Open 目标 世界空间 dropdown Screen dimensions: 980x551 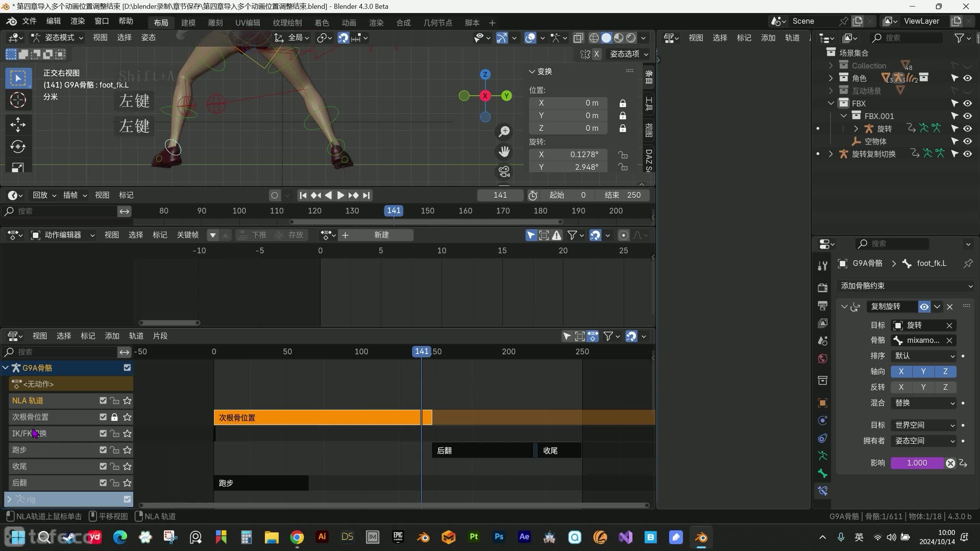(923, 425)
